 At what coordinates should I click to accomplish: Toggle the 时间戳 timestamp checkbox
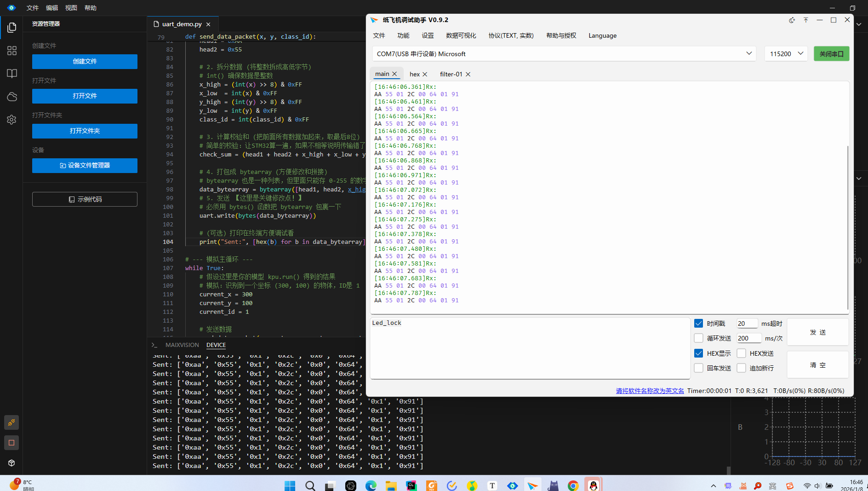tap(698, 323)
